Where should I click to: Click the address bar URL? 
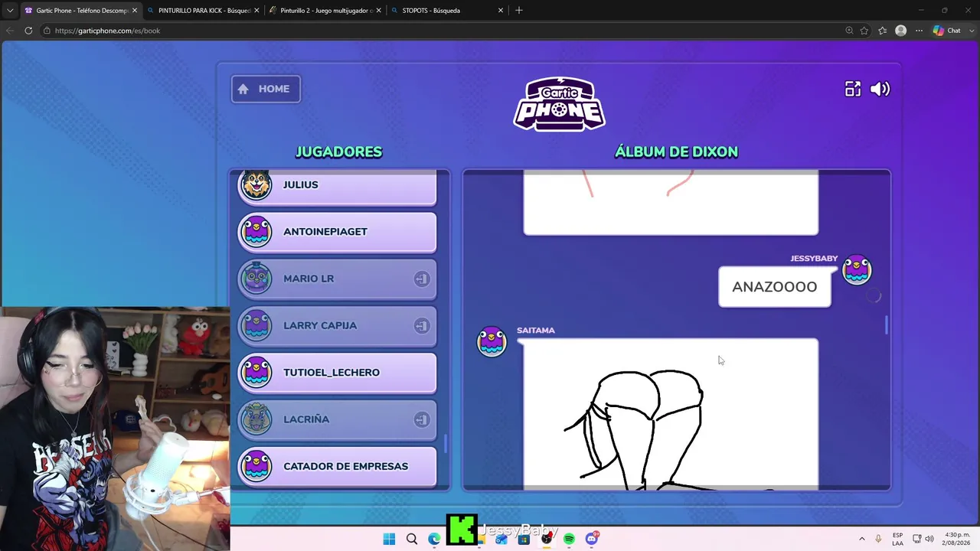107,31
